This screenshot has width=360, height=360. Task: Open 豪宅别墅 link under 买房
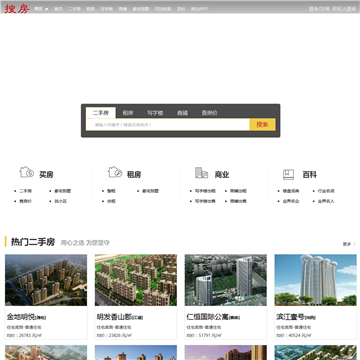click(63, 191)
